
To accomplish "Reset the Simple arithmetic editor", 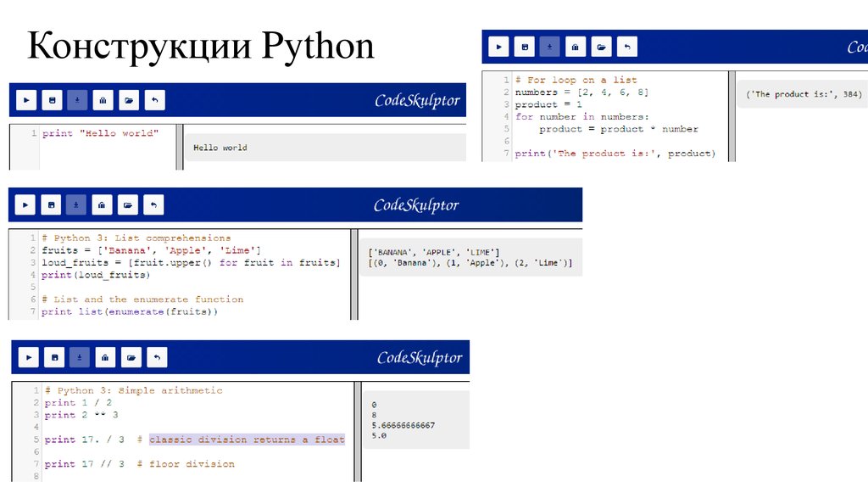I will (x=156, y=357).
